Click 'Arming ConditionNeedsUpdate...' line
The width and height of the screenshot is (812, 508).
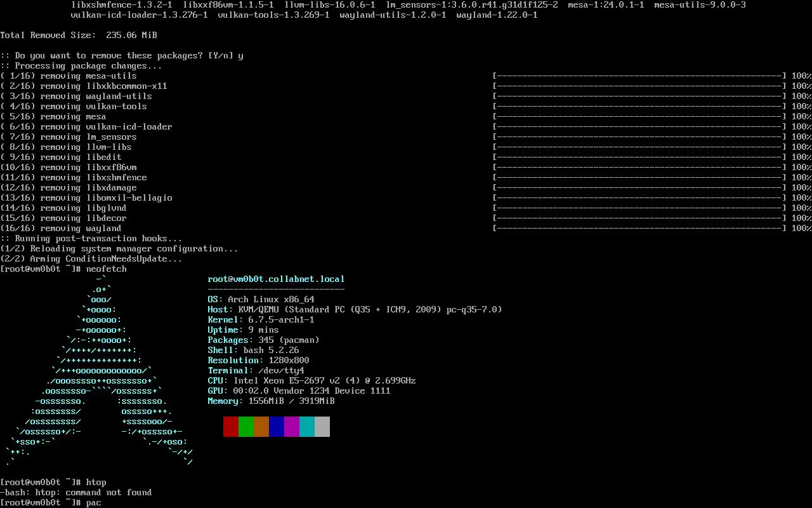91,259
